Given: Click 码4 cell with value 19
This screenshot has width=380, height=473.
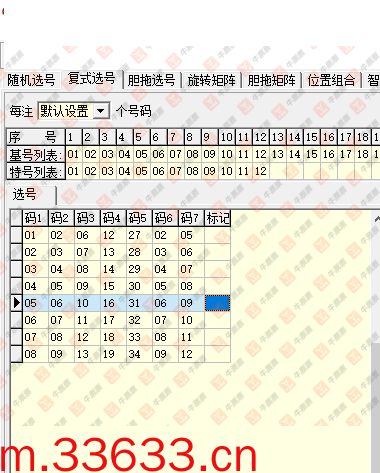Looking at the screenshot, I should point(113,354).
